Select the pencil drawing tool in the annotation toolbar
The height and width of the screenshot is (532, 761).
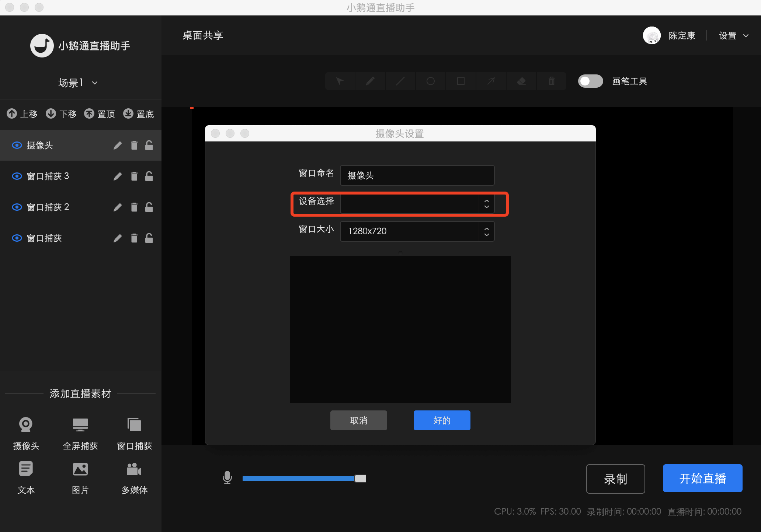[x=370, y=81]
